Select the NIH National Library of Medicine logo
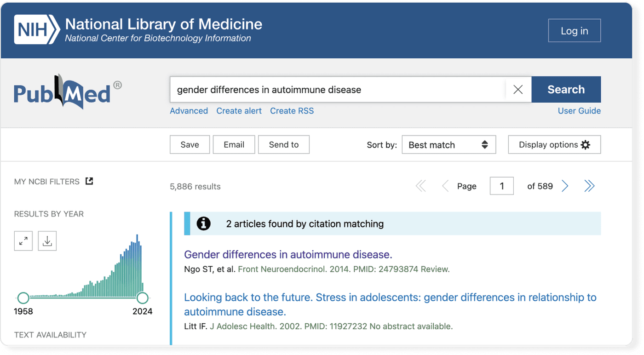This screenshot has width=644, height=355. coord(138,29)
